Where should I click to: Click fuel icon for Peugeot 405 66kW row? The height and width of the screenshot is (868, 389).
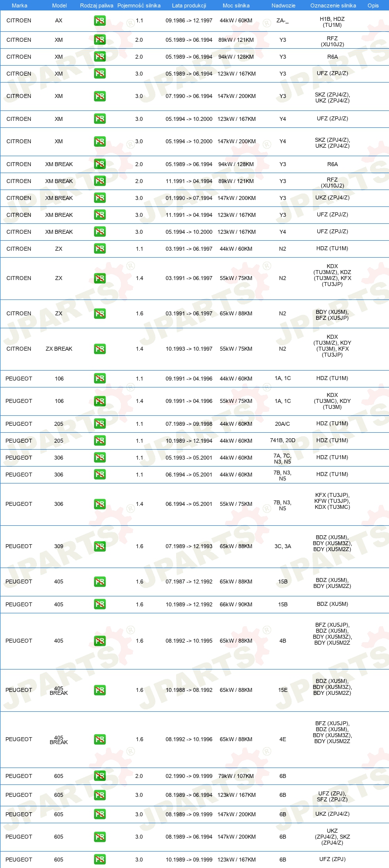click(x=99, y=604)
